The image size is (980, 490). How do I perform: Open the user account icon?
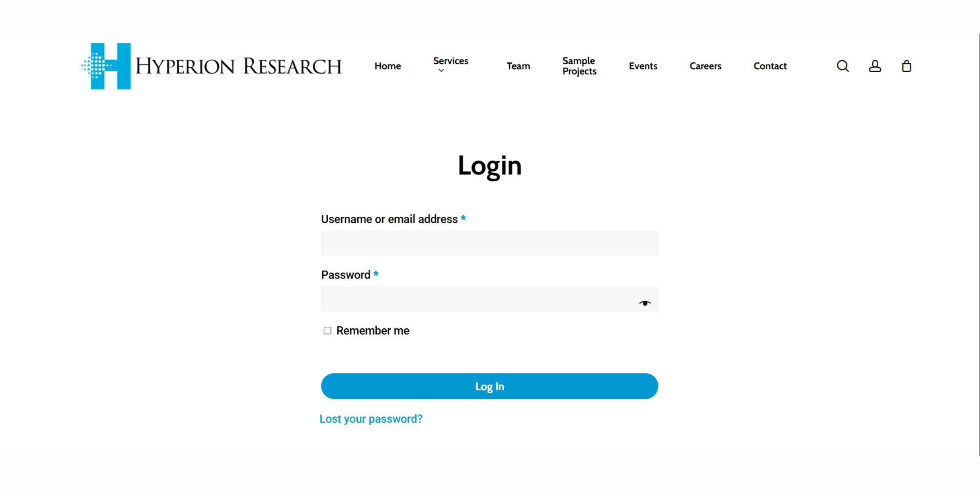click(875, 66)
